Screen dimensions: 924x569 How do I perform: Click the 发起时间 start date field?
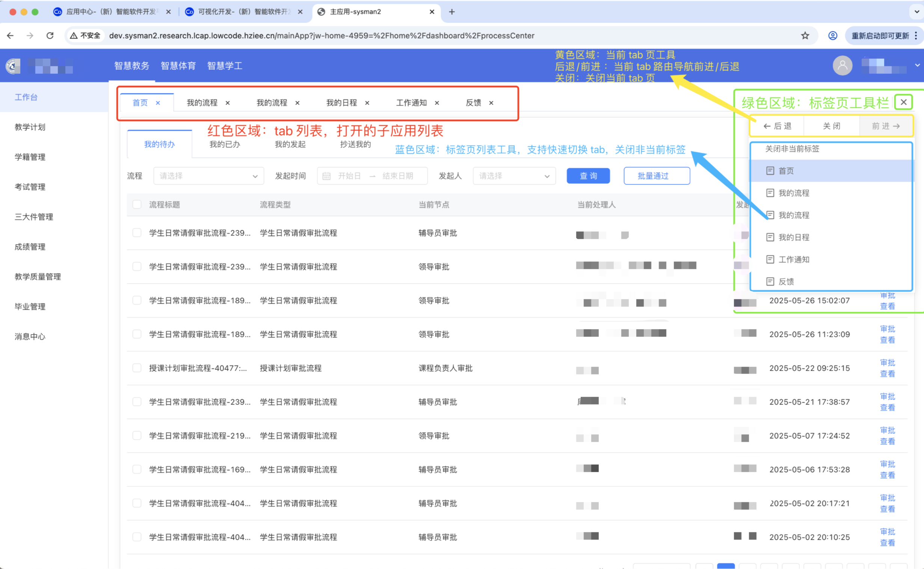point(349,176)
